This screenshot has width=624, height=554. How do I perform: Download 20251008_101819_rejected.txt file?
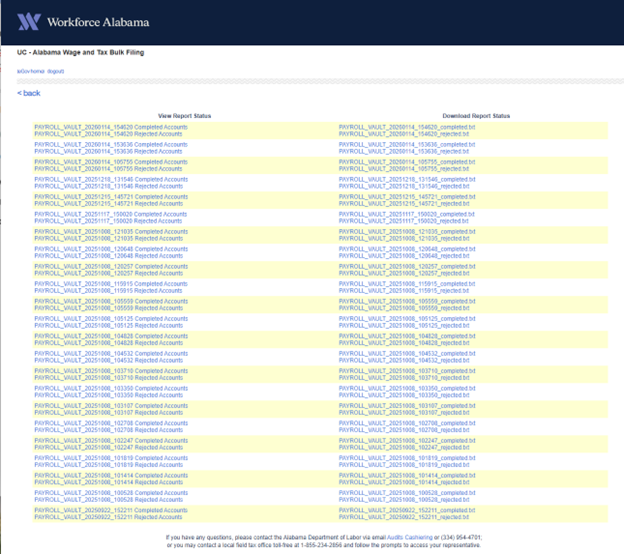[404, 465]
